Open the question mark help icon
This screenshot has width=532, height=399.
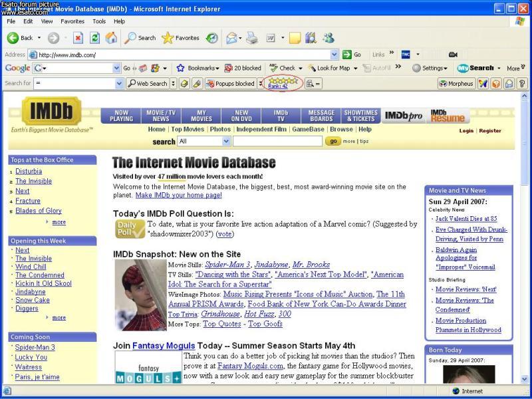(522, 84)
